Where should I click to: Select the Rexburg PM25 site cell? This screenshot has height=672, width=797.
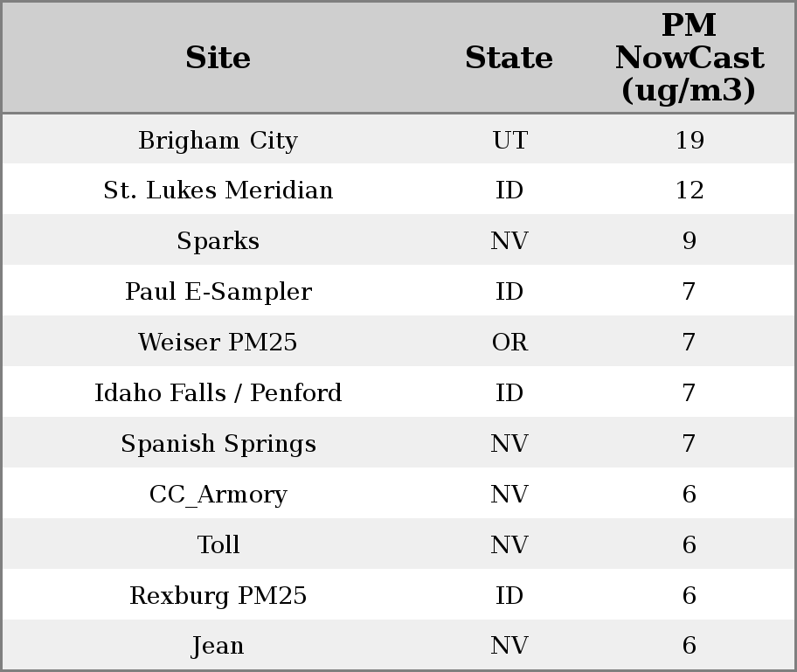click(218, 596)
